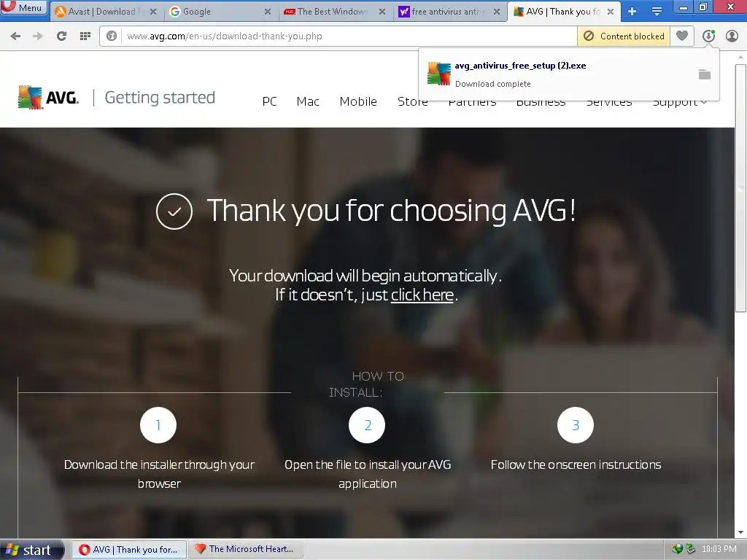Select The Microsoft Heart taskbar button
Image resolution: width=747 pixels, height=560 pixels.
(x=245, y=550)
